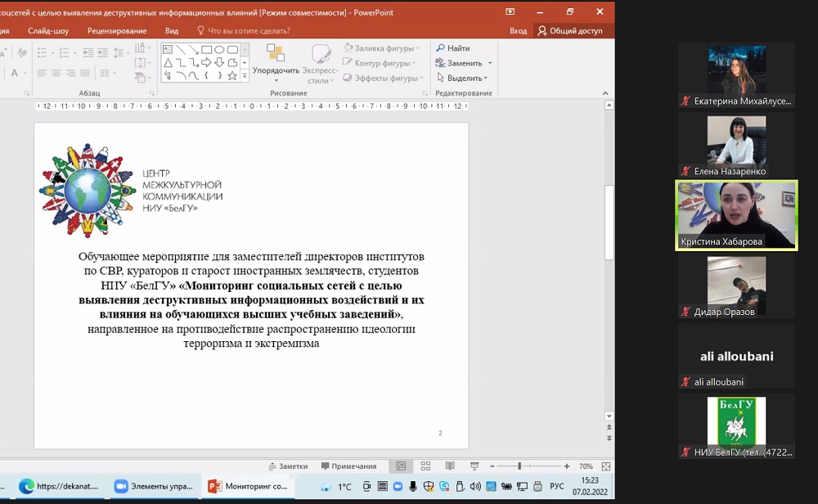Click the Найти search icon
This screenshot has width=818, height=504.
[x=441, y=49]
